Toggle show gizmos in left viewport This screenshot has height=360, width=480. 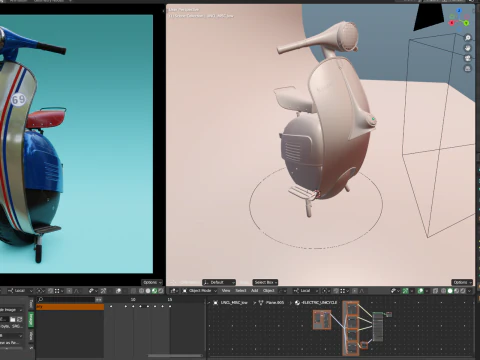[103, 291]
